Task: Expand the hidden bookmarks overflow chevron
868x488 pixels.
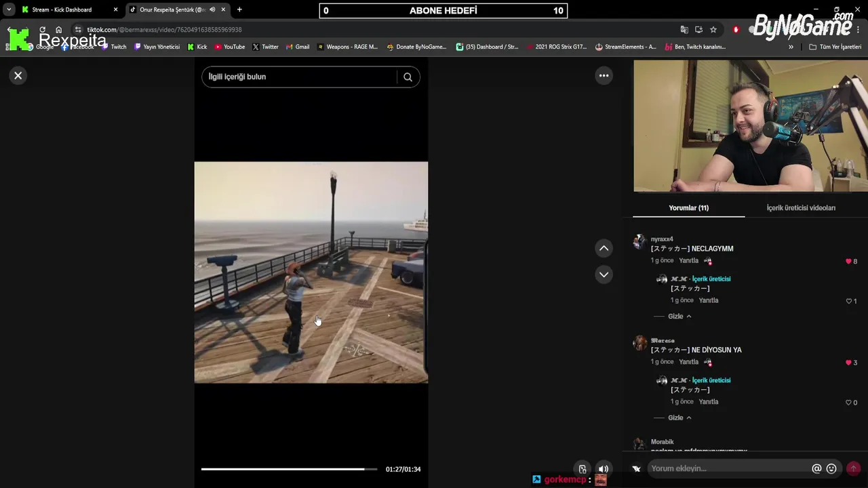Action: click(791, 47)
